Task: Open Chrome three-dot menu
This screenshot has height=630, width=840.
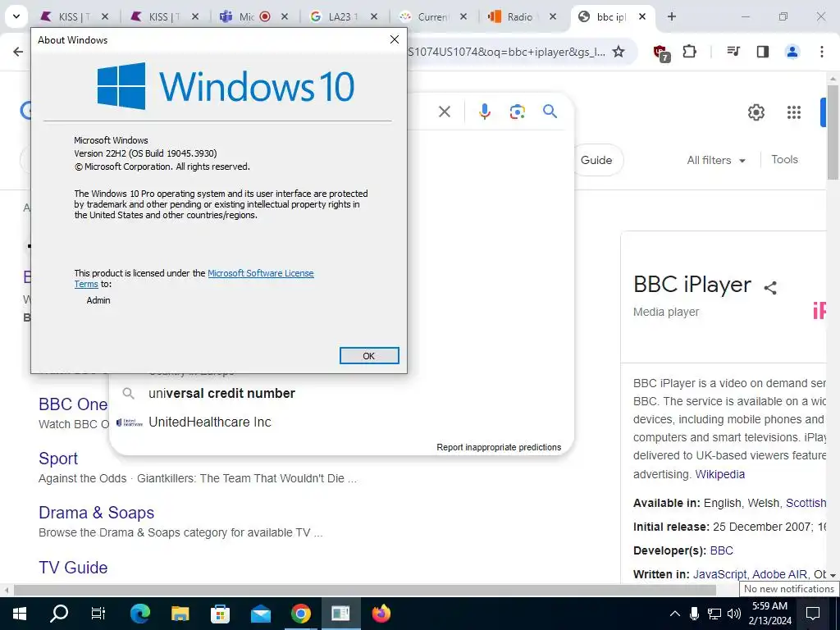Action: pos(821,52)
